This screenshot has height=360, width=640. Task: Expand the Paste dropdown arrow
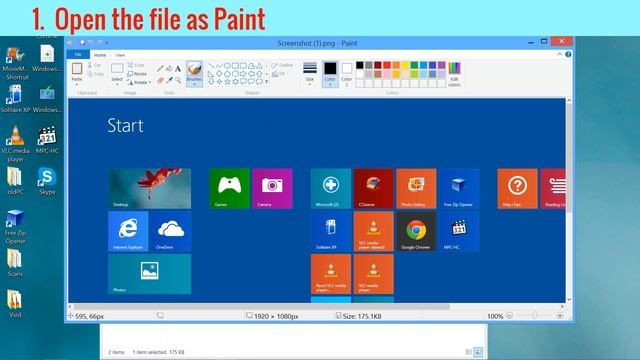77,83
